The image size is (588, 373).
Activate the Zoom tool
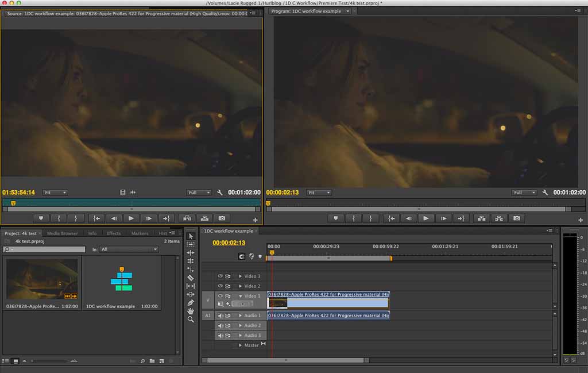[191, 320]
